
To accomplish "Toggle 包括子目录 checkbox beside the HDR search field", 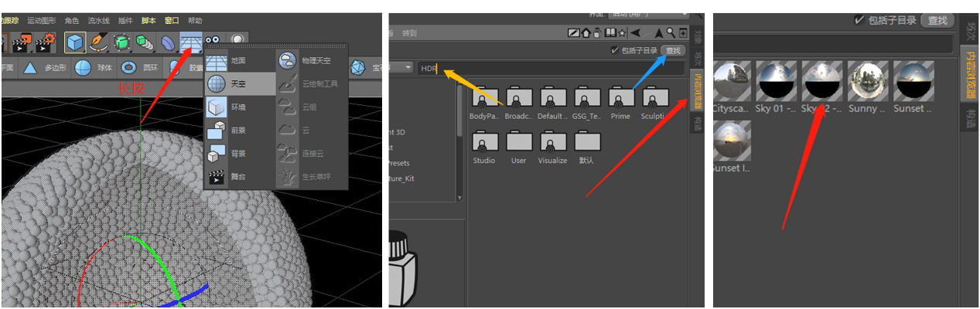I will click(615, 51).
